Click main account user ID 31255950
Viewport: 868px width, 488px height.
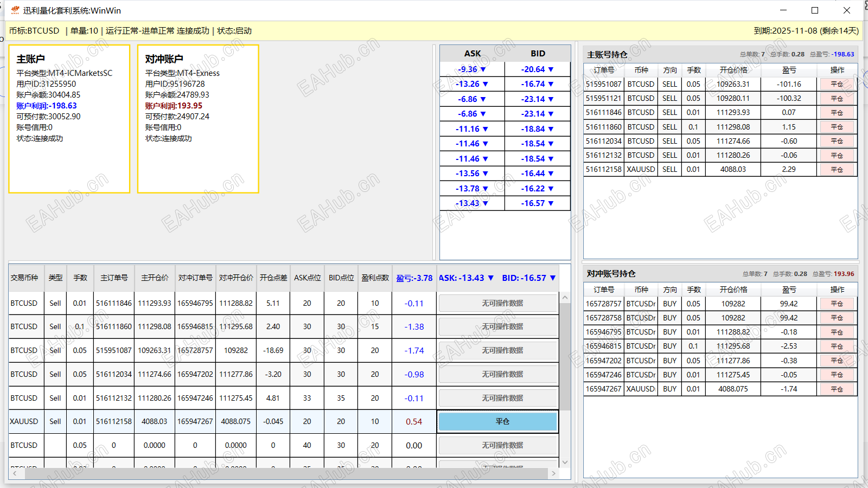[46, 84]
